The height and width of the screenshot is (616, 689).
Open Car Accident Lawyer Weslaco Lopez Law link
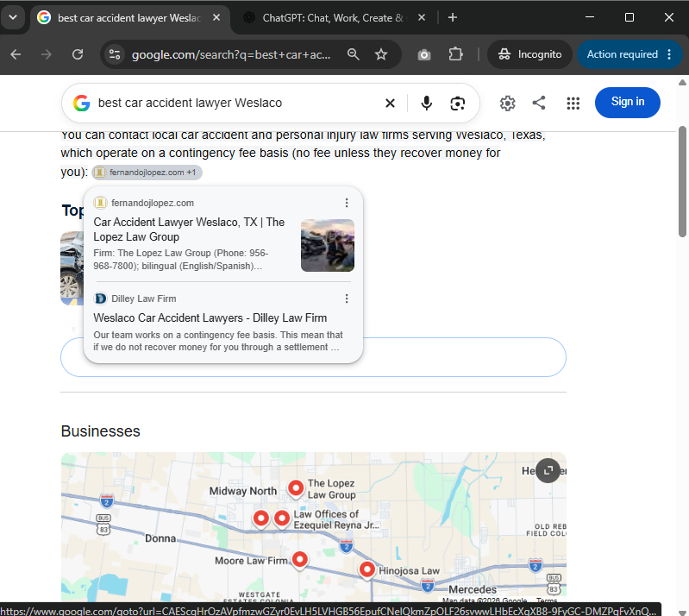pyautogui.click(x=189, y=229)
